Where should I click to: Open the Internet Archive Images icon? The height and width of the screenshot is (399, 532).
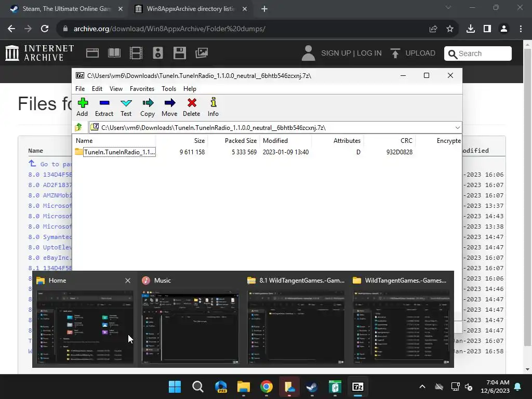(202, 53)
